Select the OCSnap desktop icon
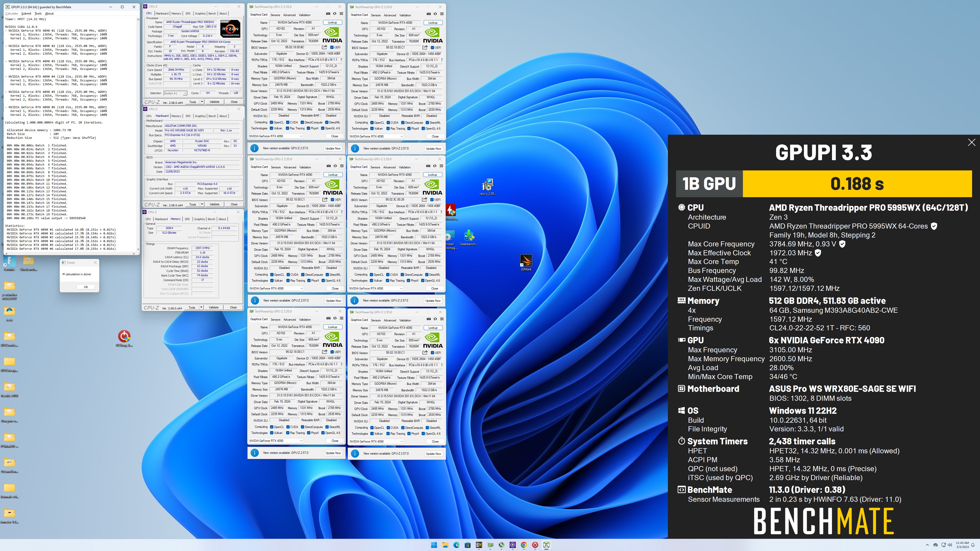980x551 pixels. click(124, 339)
